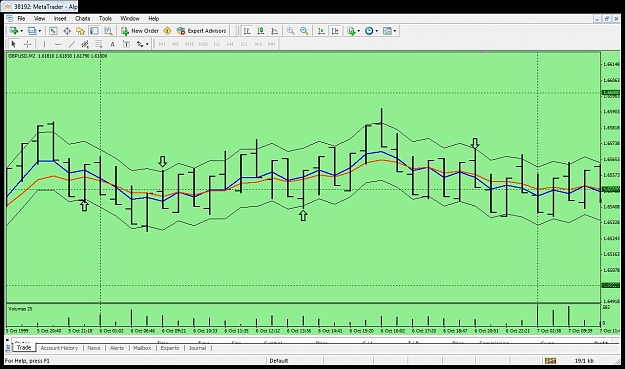The width and height of the screenshot is (625, 369).
Task: Switch to the Alerts tab
Action: point(117,348)
